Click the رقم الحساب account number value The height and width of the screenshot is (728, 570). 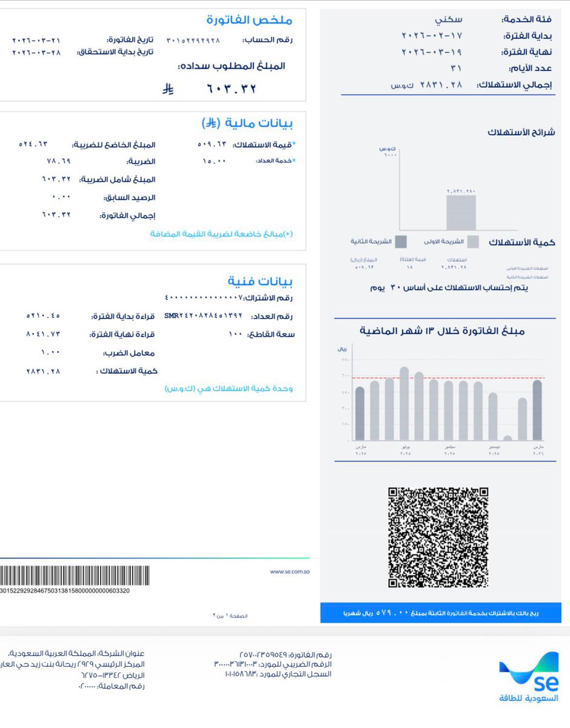point(193,40)
